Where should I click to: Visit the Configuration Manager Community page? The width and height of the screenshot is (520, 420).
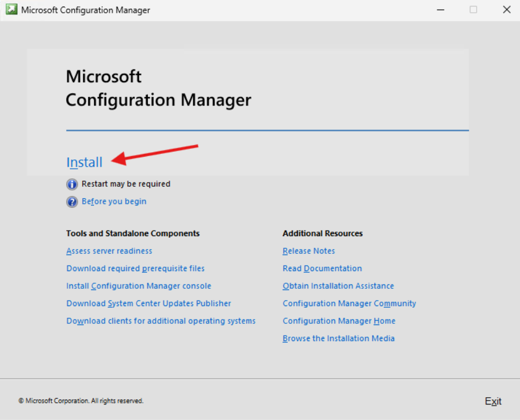(349, 303)
